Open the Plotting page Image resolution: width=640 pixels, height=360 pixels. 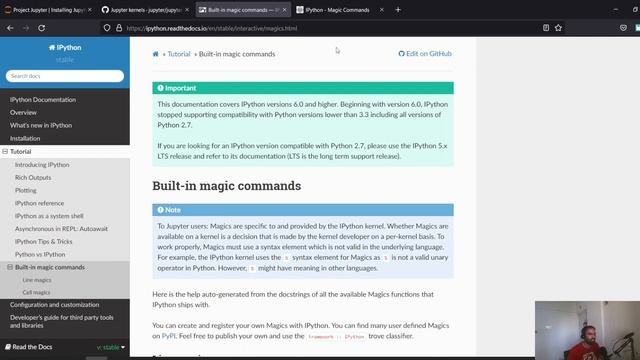point(26,190)
